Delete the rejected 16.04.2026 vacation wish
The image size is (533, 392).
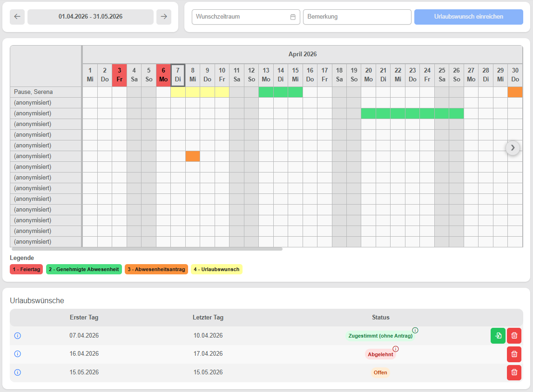click(514, 354)
